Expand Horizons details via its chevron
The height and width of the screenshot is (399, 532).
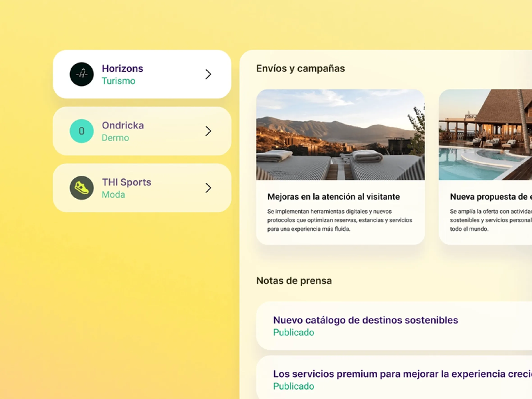coord(209,74)
